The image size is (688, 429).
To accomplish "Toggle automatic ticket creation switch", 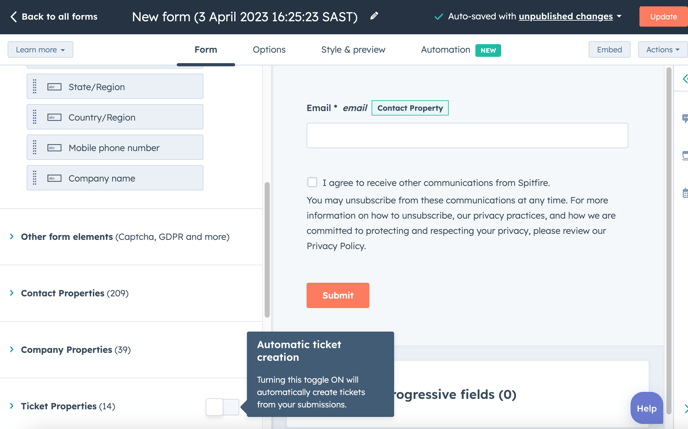I will [222, 407].
